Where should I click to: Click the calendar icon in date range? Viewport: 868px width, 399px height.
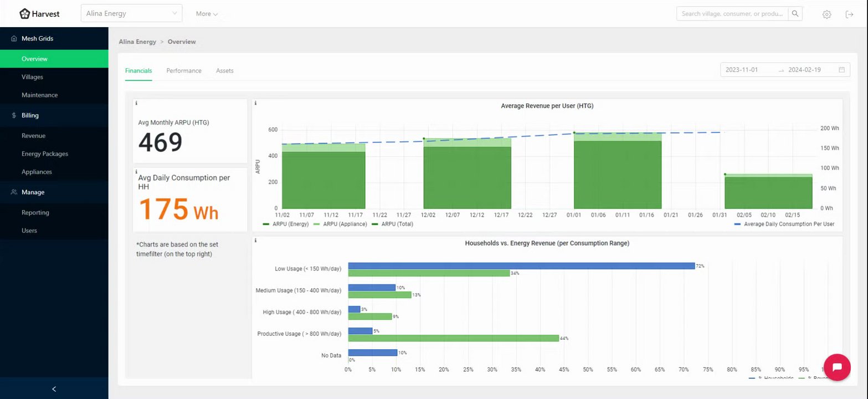click(x=841, y=70)
